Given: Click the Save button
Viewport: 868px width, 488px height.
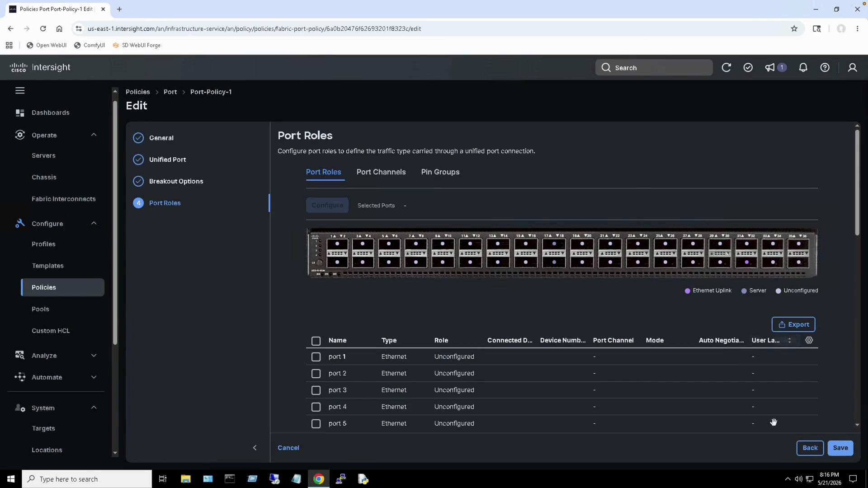Looking at the screenshot, I should click(x=840, y=448).
